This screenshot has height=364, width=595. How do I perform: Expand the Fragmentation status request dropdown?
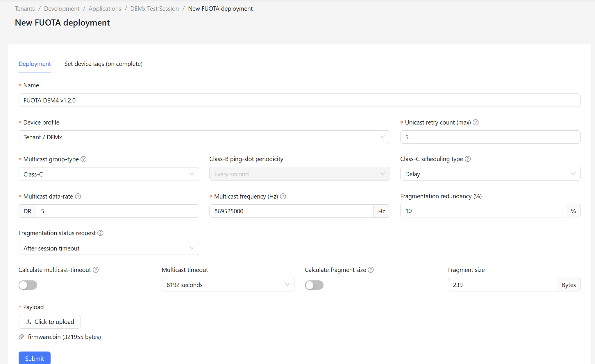click(109, 248)
